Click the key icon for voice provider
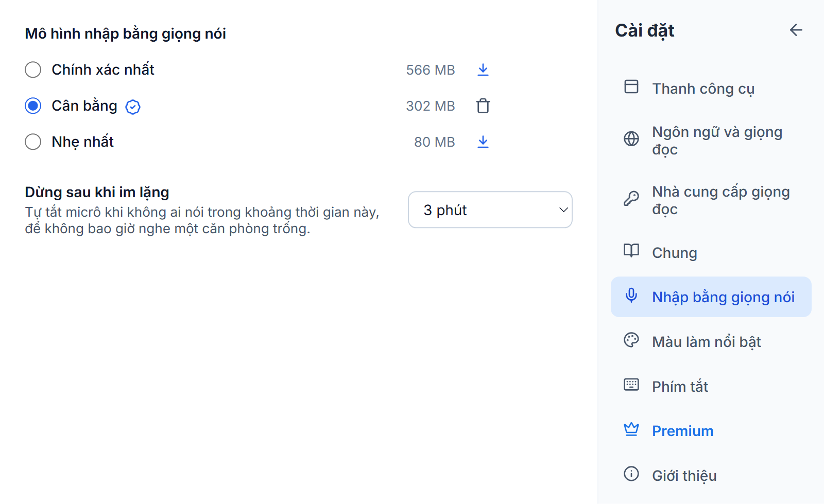 coord(631,198)
